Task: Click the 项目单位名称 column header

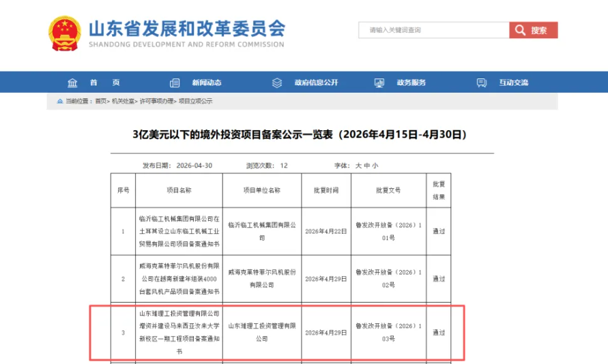Action: tap(262, 190)
